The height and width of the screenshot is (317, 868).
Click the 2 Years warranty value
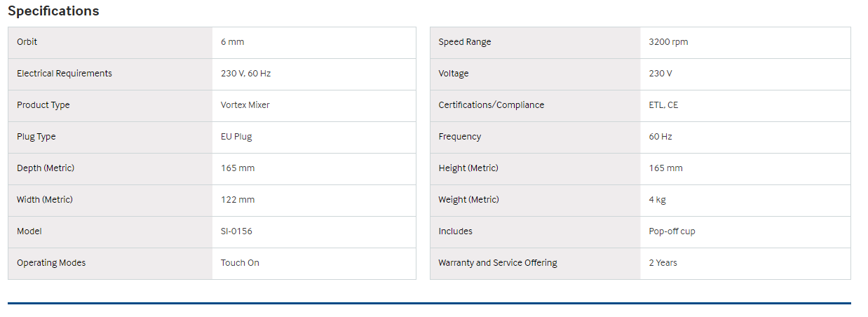(663, 263)
